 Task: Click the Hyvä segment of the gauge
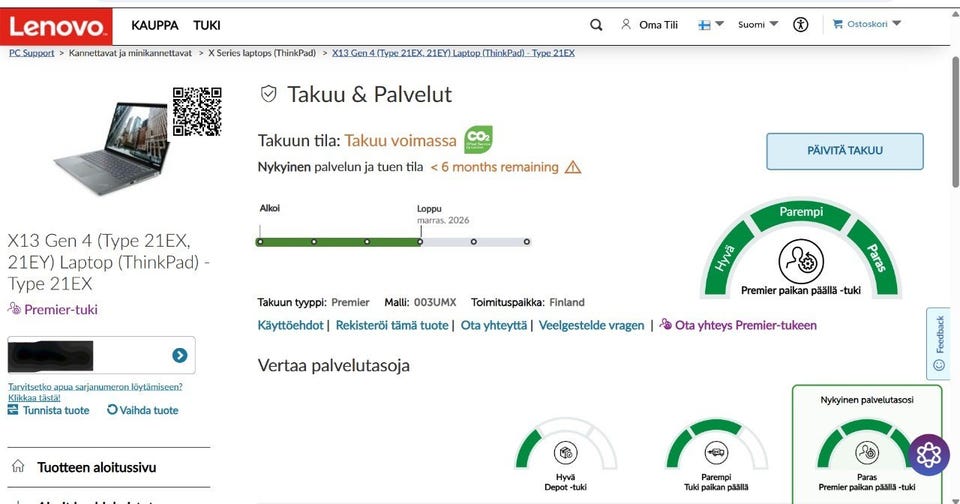727,259
